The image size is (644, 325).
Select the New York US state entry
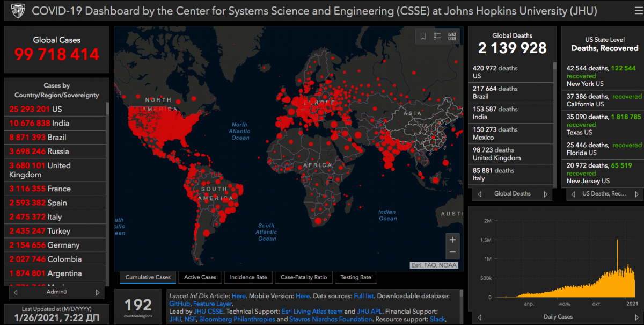(603, 76)
